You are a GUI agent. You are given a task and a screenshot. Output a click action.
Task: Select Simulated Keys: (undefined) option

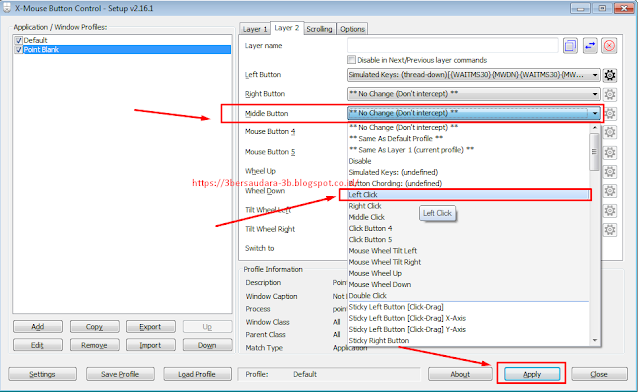(x=468, y=172)
